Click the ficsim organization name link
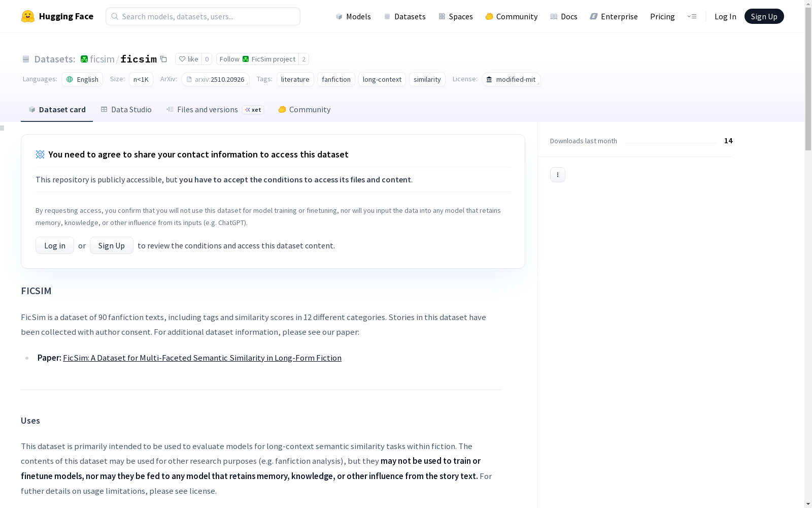The width and height of the screenshot is (812, 508). click(102, 59)
